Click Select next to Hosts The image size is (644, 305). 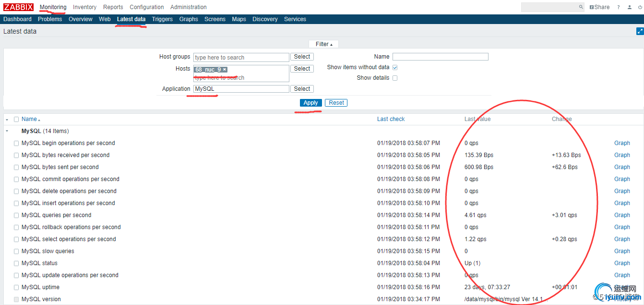point(302,69)
